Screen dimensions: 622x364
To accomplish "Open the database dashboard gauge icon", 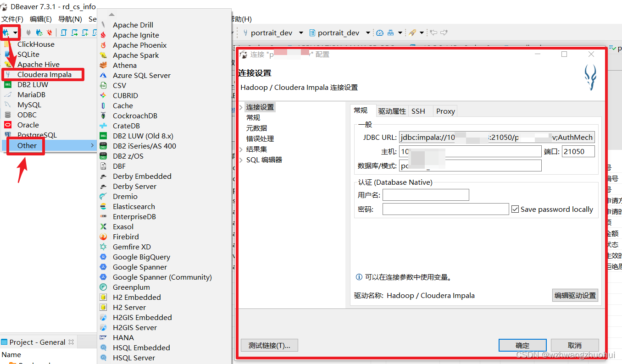I will pyautogui.click(x=380, y=33).
